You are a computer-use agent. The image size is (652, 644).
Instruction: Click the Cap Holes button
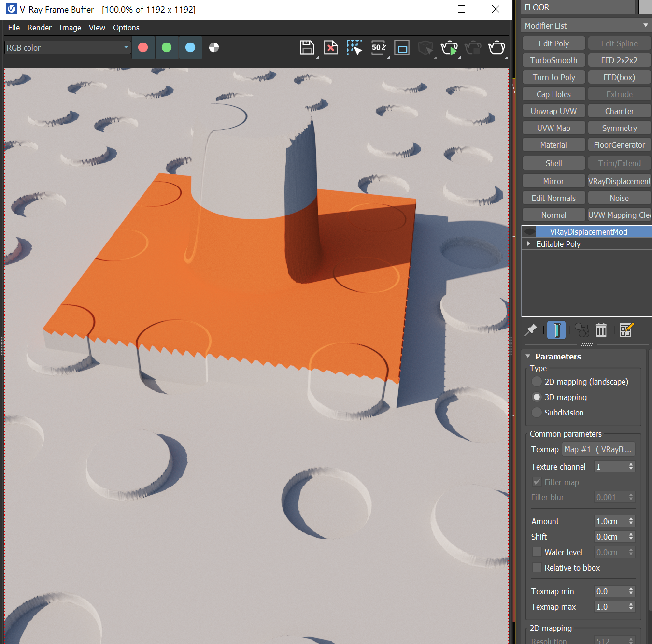554,94
